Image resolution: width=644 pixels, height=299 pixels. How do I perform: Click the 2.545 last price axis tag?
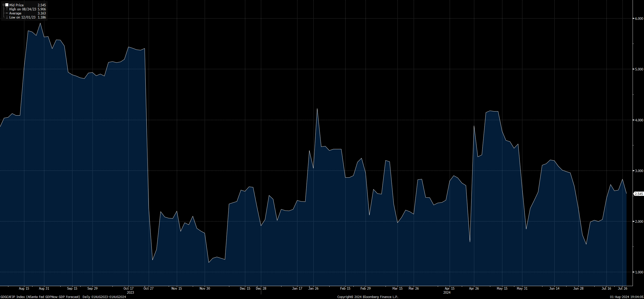click(x=639, y=194)
